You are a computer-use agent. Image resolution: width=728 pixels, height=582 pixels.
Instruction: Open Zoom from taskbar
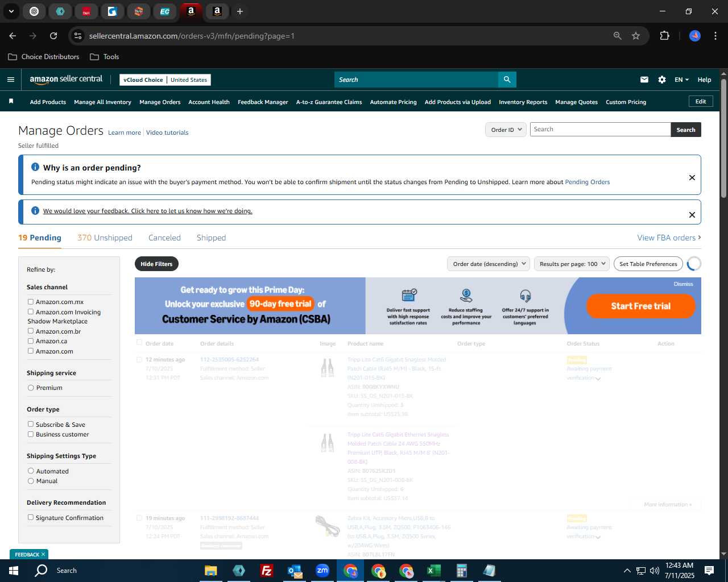[322, 571]
